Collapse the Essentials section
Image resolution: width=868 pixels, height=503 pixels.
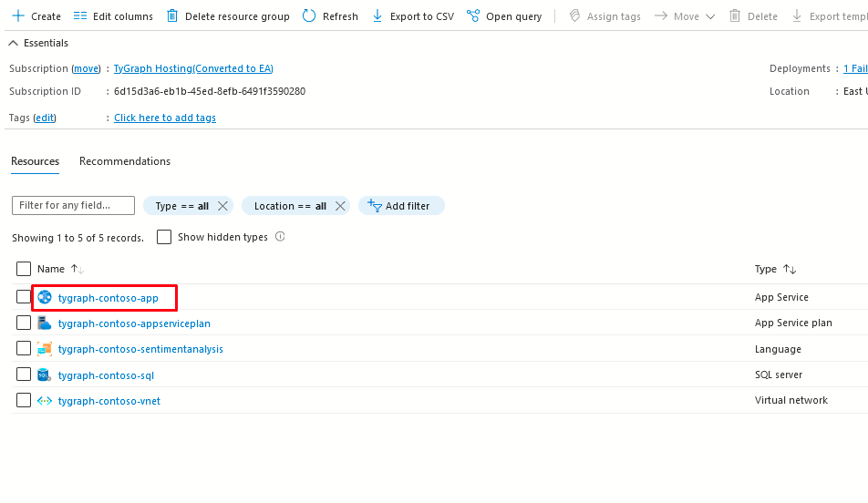38,43
